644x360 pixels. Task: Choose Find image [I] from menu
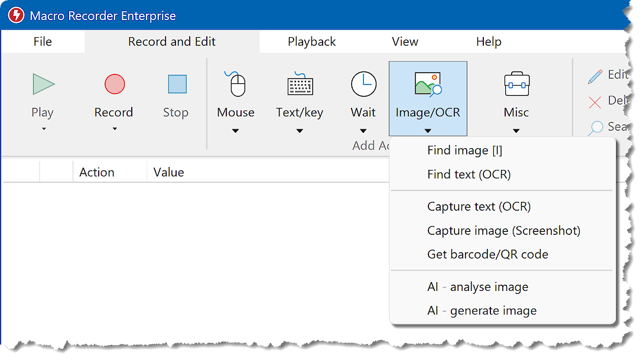[464, 150]
